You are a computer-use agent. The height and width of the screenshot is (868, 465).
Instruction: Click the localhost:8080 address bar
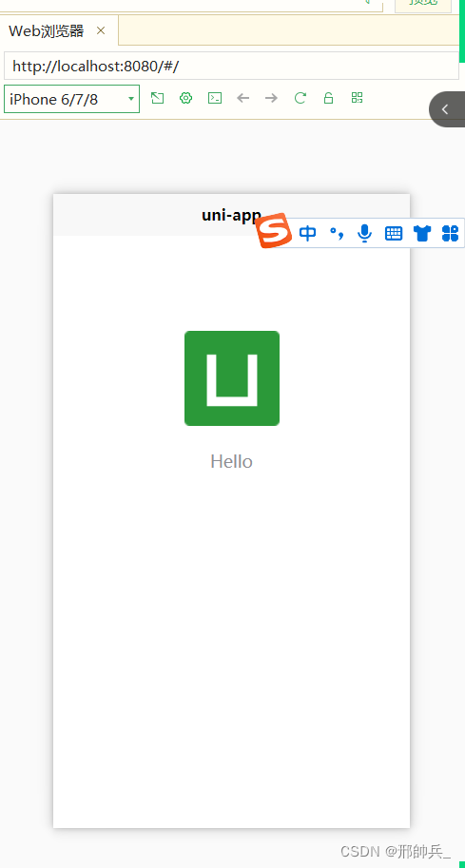[x=231, y=67]
